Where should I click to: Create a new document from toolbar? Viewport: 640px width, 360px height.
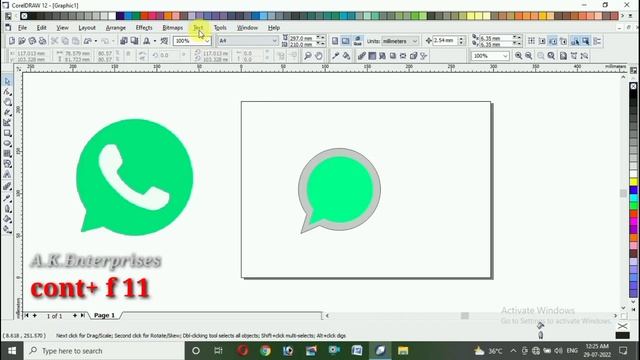pyautogui.click(x=12, y=41)
